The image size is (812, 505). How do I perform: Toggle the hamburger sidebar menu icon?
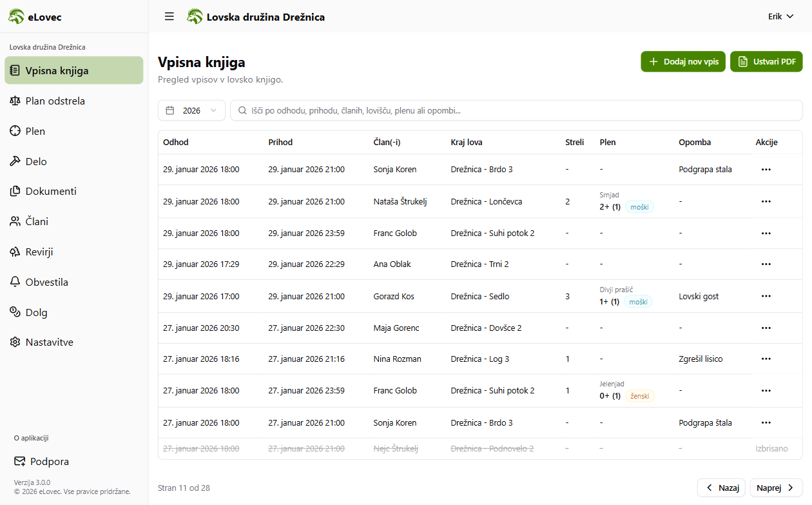[169, 17]
